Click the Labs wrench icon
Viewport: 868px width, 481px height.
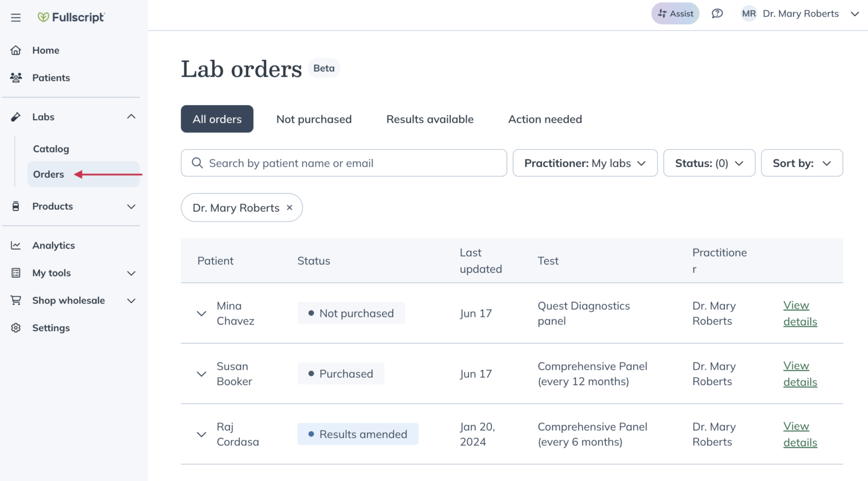[x=15, y=116]
